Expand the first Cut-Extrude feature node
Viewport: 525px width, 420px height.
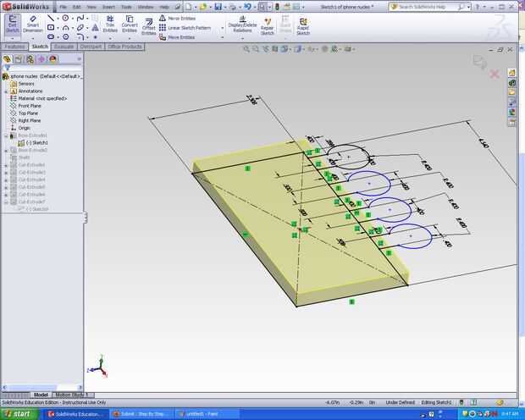[x=6, y=165]
